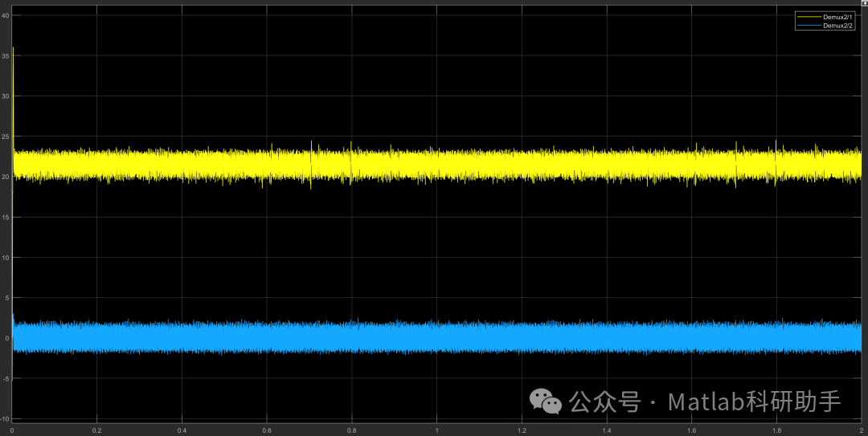Click the maximize axes icon in top-right corner
The image size is (868, 436).
point(864,2)
